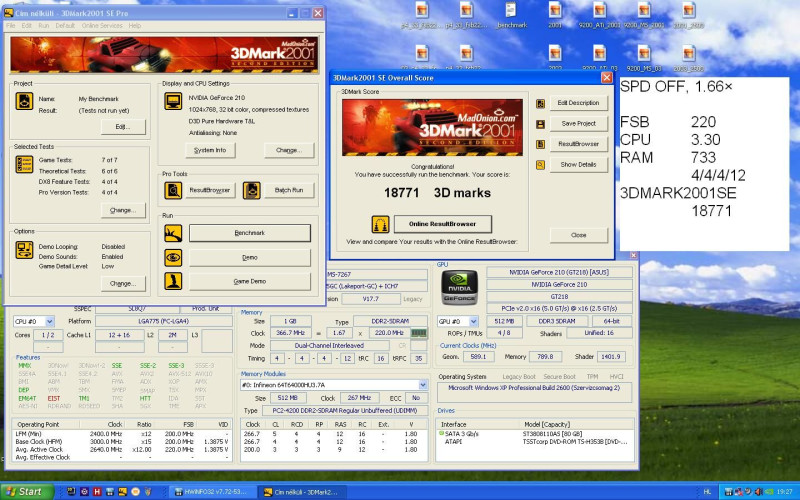Click the monitor icon in Display and CPU Settings

173,101
